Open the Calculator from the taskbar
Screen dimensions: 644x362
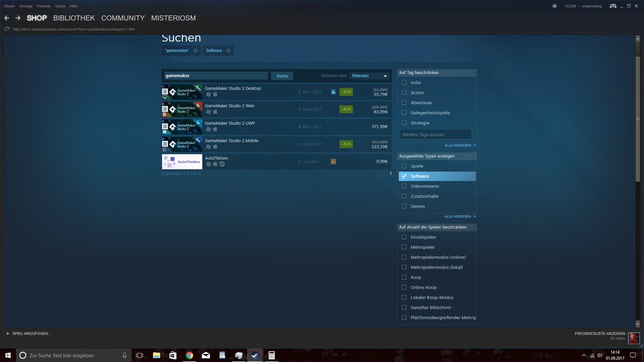click(272, 355)
